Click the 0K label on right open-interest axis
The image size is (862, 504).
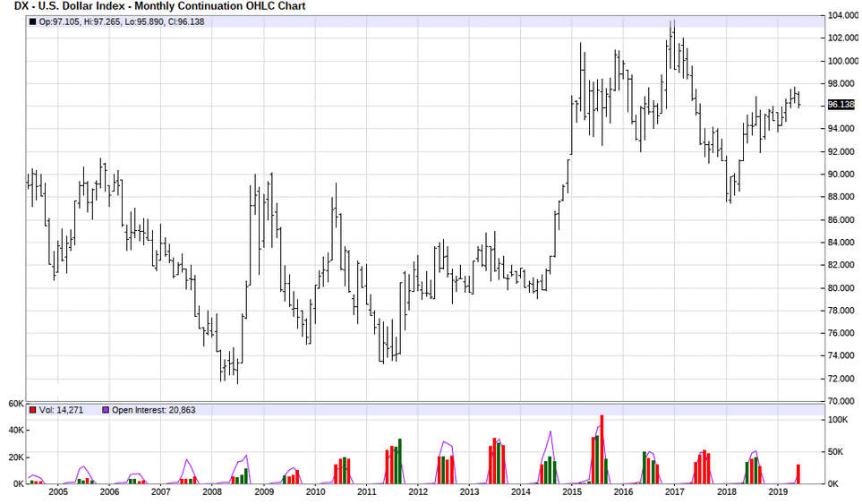click(833, 483)
